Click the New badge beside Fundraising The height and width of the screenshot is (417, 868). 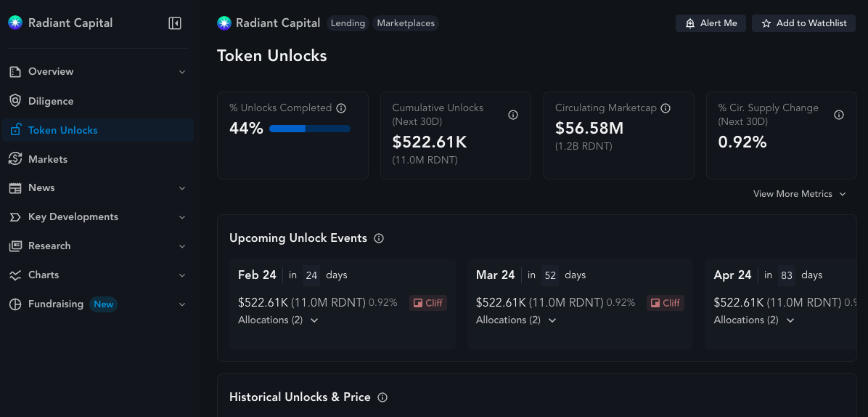pos(104,304)
